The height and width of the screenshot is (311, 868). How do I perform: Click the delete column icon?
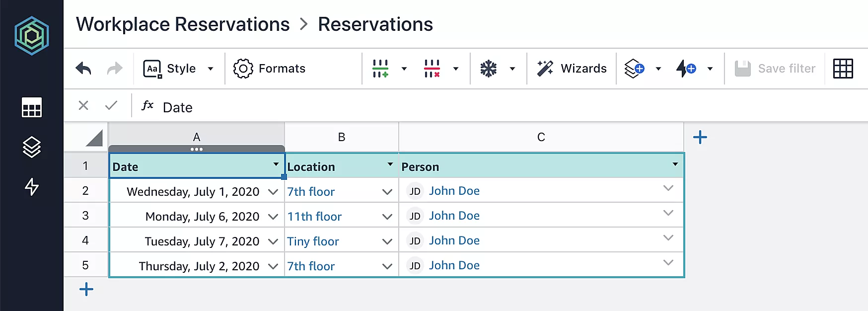pyautogui.click(x=432, y=69)
